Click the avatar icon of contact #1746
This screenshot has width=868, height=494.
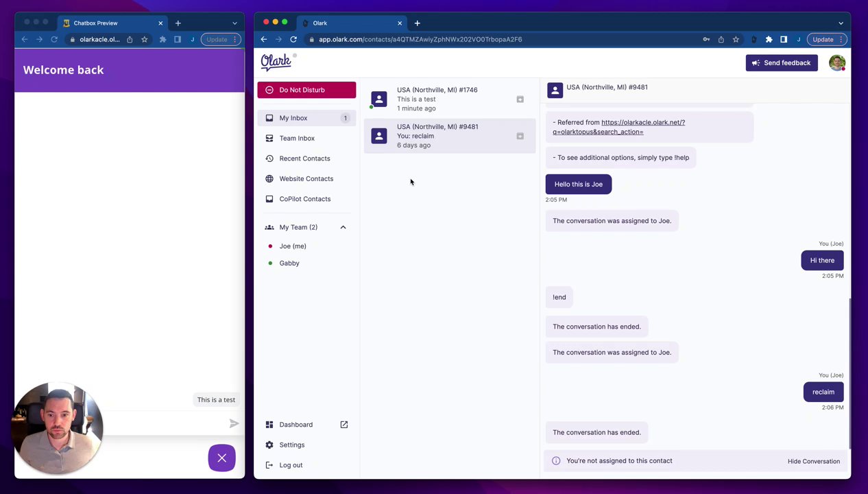point(379,99)
